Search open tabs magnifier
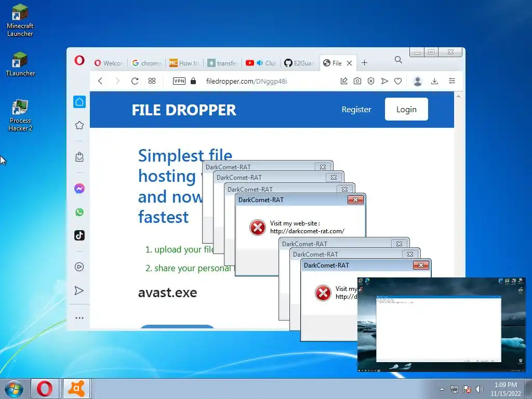532x399 pixels. click(x=398, y=60)
